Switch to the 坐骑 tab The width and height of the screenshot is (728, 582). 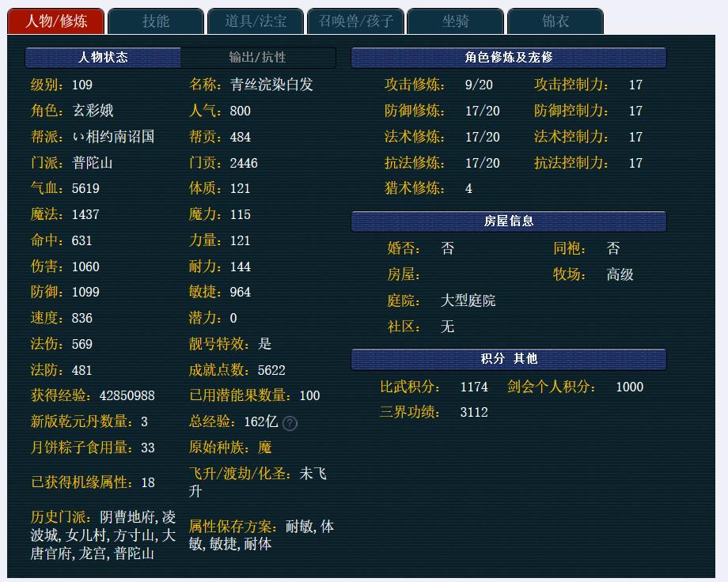coord(455,21)
